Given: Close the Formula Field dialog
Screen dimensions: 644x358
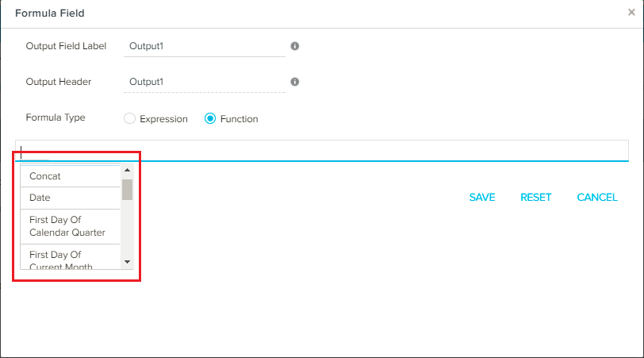Looking at the screenshot, I should click(631, 13).
